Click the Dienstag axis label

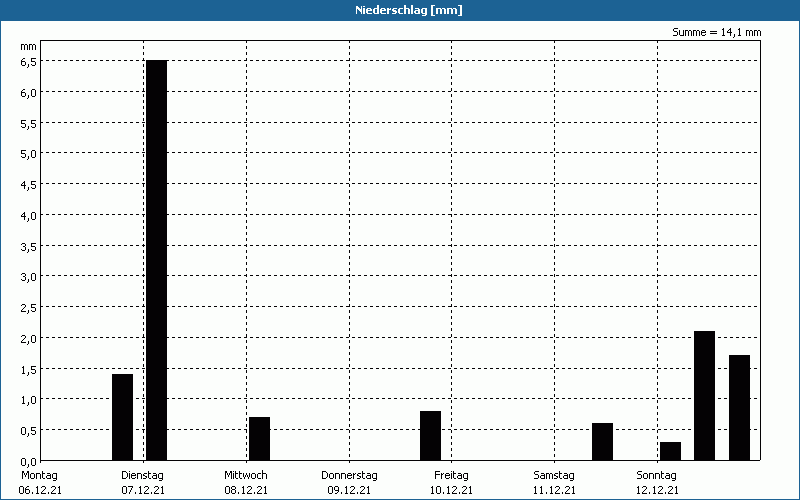click(x=142, y=476)
